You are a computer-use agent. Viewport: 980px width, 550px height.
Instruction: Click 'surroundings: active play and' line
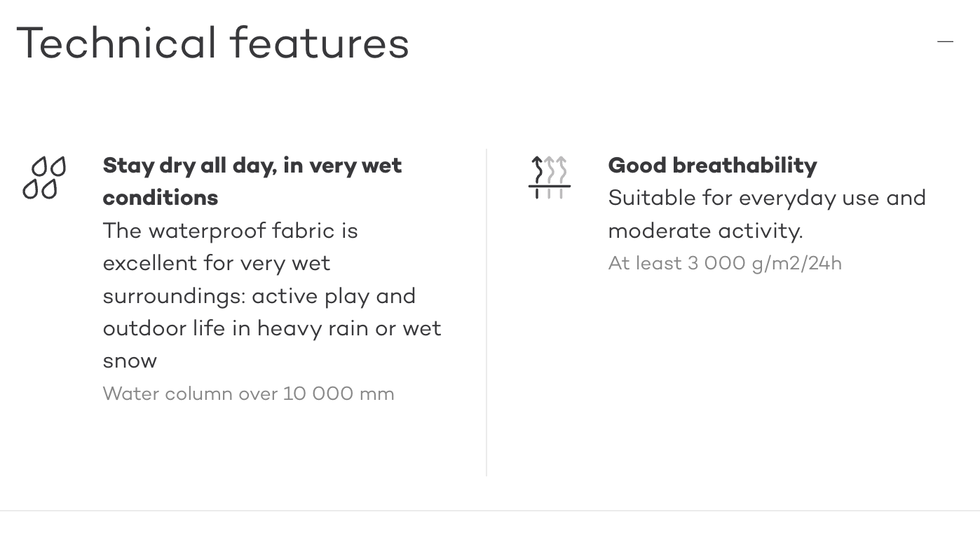point(259,296)
